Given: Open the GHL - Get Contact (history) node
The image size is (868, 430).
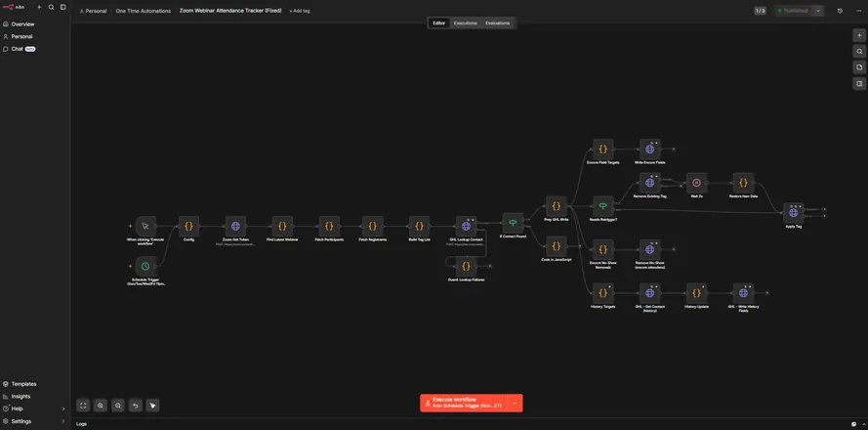Looking at the screenshot, I should click(650, 293).
